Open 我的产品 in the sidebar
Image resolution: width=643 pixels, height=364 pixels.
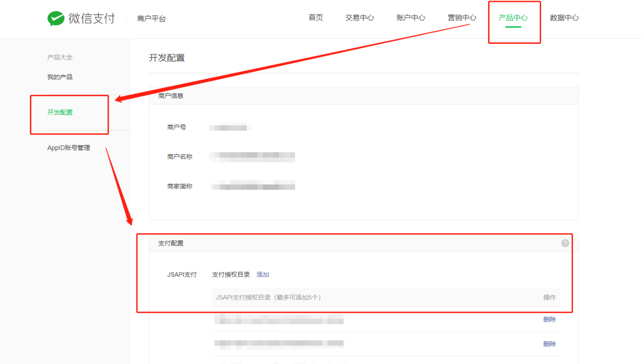60,77
